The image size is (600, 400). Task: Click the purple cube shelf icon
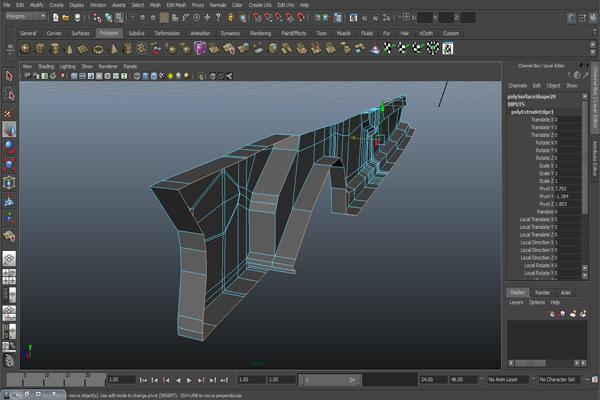coord(200,49)
